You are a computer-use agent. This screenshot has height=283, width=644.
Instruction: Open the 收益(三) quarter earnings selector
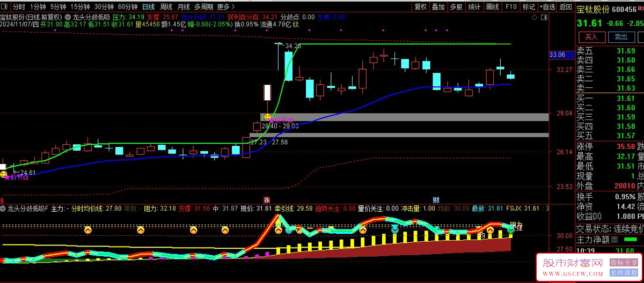coord(590,216)
